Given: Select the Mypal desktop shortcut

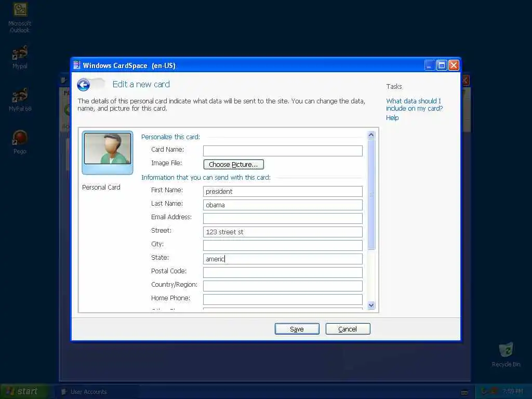Looking at the screenshot, I should click(20, 57).
